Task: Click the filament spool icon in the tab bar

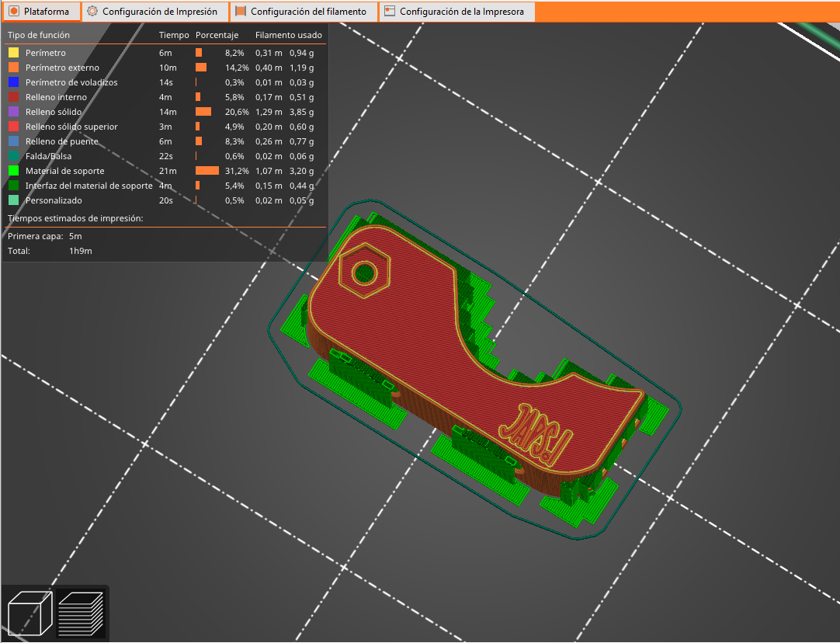Action: pos(241,12)
